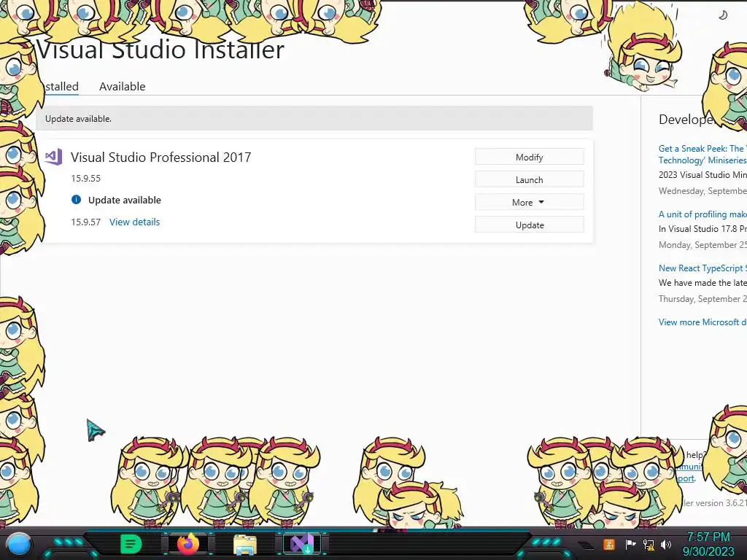Image resolution: width=747 pixels, height=560 pixels.
Task: Click the bold 'Update available' status text
Action: tap(124, 200)
